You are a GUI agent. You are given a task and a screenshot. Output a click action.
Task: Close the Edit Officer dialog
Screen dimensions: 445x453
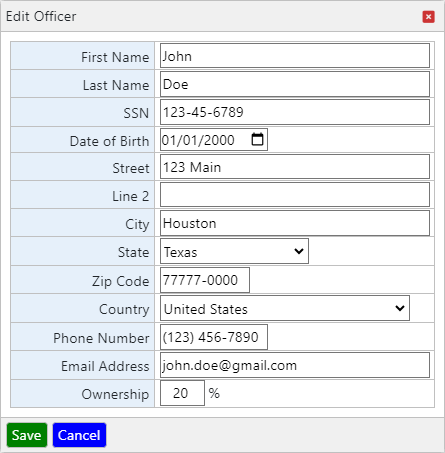[x=428, y=17]
